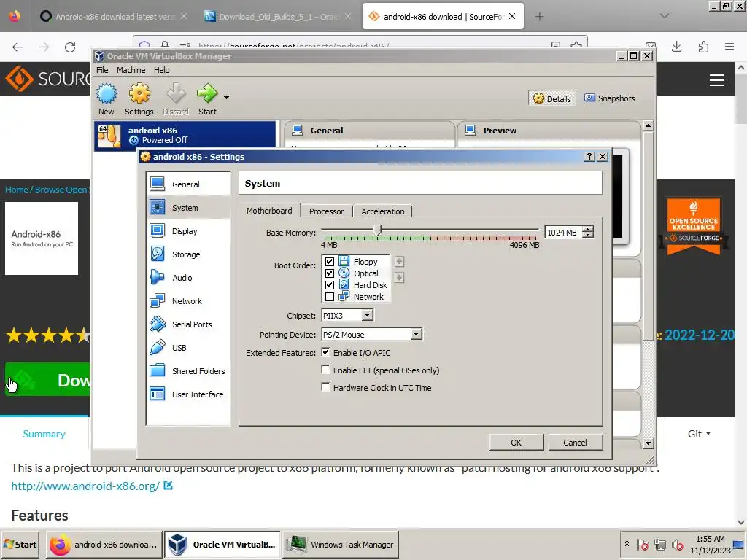Confirm settings with OK button
This screenshot has height=560, width=747.
pos(516,443)
